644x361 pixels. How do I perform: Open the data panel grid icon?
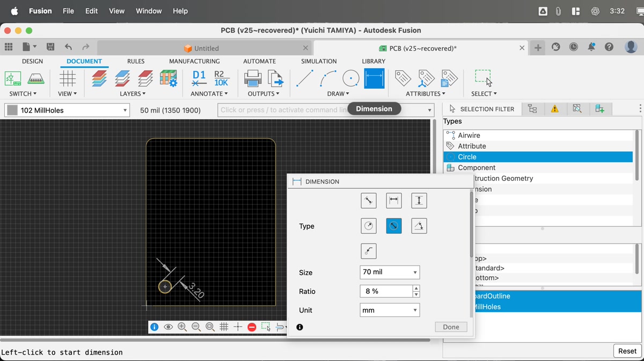pos(9,47)
